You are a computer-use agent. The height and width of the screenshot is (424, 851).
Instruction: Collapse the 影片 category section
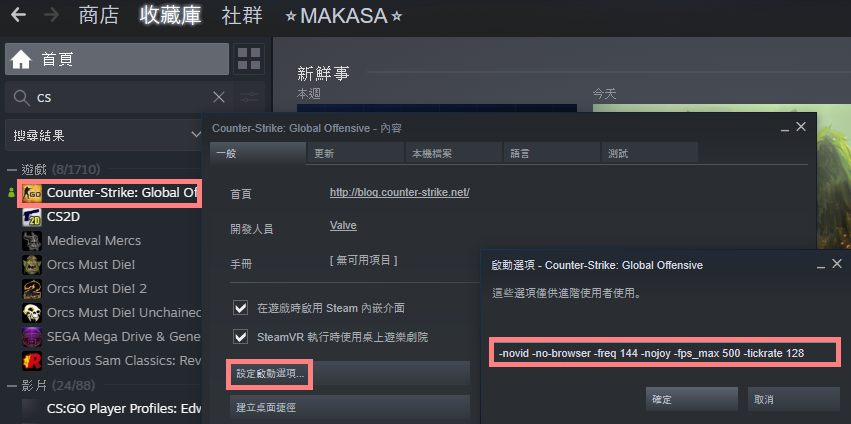pyautogui.click(x=11, y=386)
